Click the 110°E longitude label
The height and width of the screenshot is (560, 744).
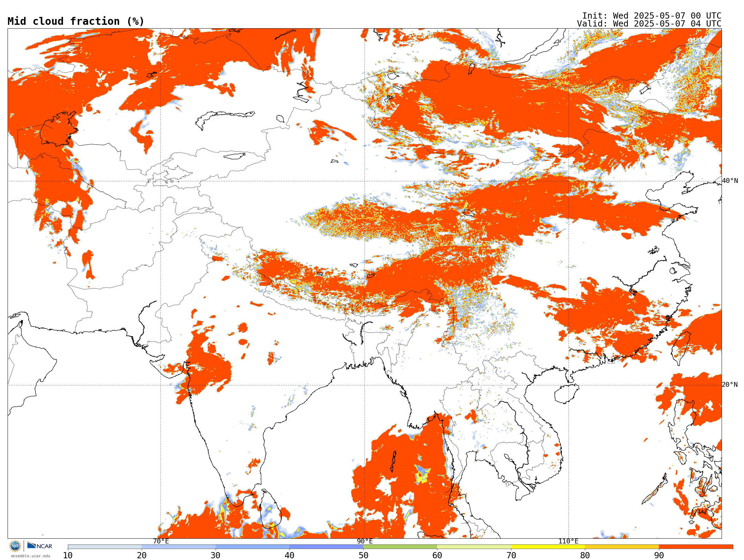pos(568,541)
